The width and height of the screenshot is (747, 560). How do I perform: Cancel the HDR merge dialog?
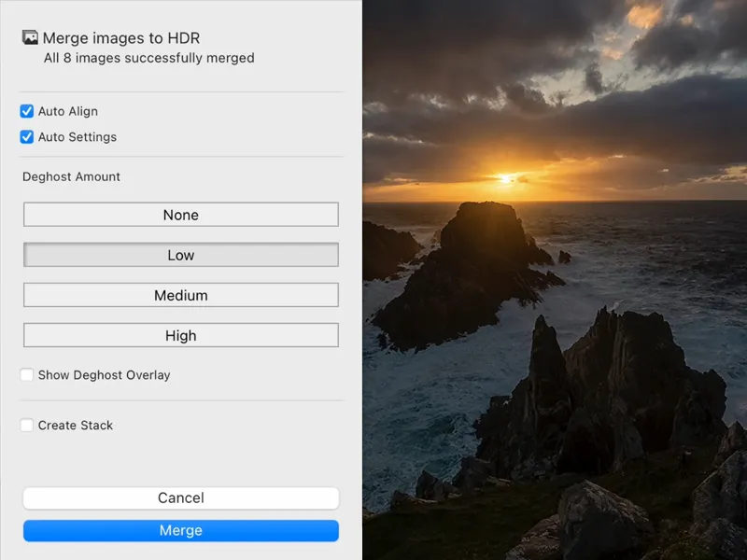pos(180,498)
